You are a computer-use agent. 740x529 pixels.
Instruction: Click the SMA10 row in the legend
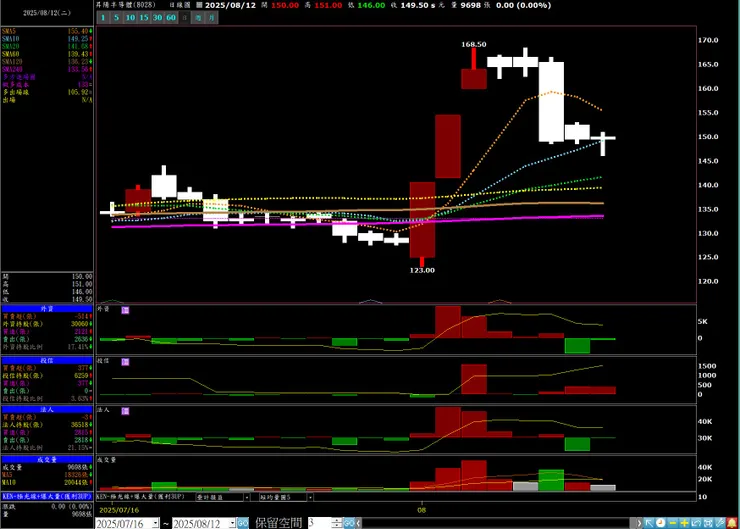tap(47, 39)
